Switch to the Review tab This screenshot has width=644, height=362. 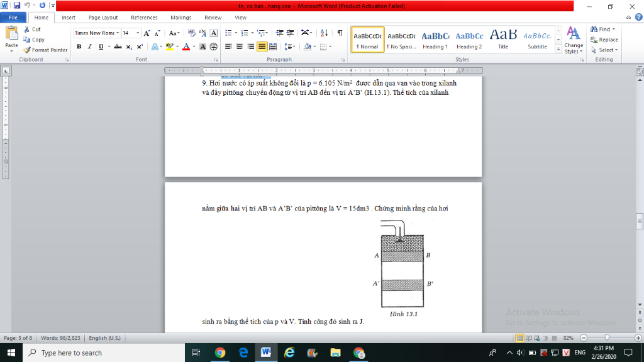(213, 18)
